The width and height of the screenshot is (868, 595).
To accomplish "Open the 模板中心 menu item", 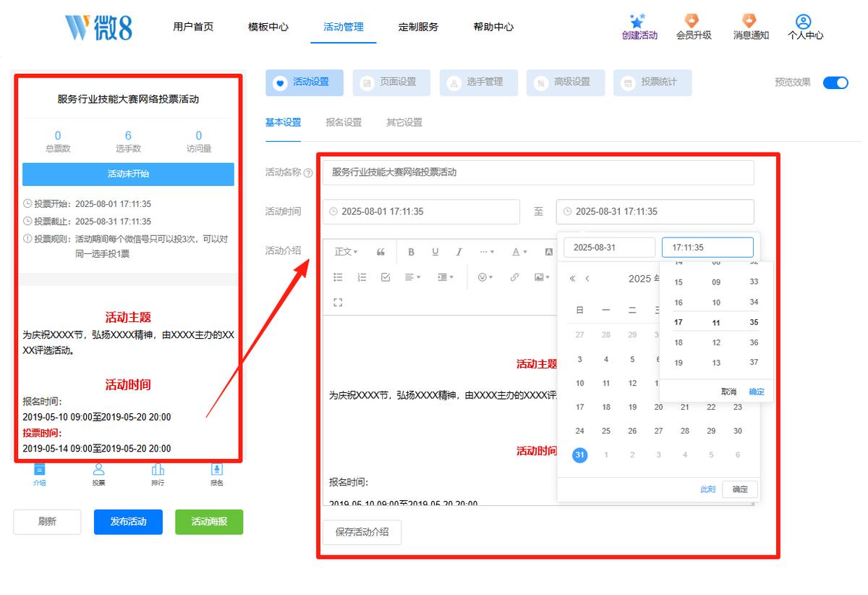I will click(x=268, y=27).
